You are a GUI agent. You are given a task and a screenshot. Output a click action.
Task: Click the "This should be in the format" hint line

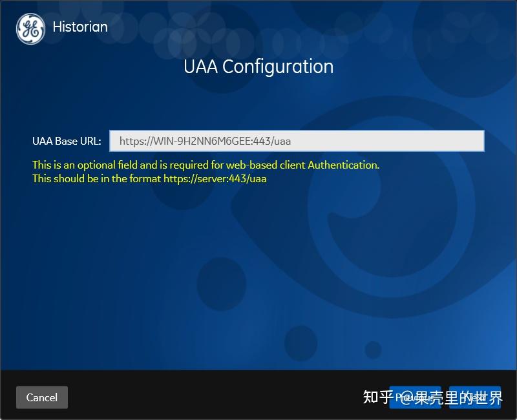[x=149, y=179]
